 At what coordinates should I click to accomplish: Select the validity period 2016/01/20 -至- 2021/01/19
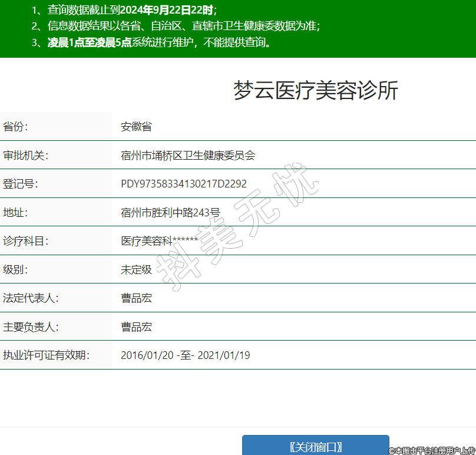coord(186,355)
